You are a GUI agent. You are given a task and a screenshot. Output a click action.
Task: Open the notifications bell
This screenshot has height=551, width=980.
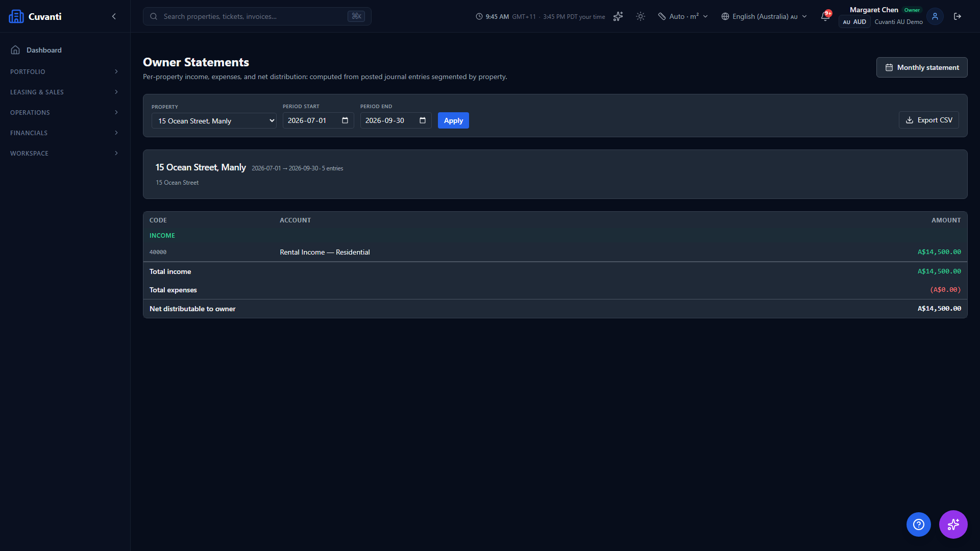(x=825, y=16)
